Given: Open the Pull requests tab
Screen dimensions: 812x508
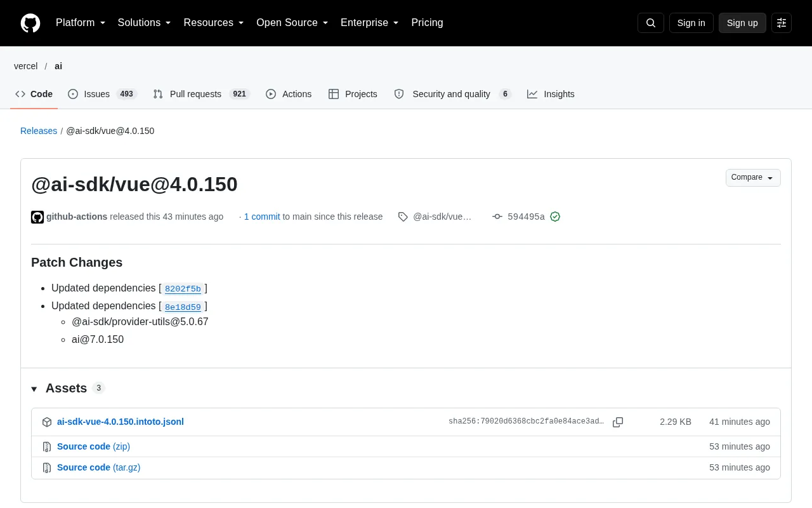Looking at the screenshot, I should [202, 94].
